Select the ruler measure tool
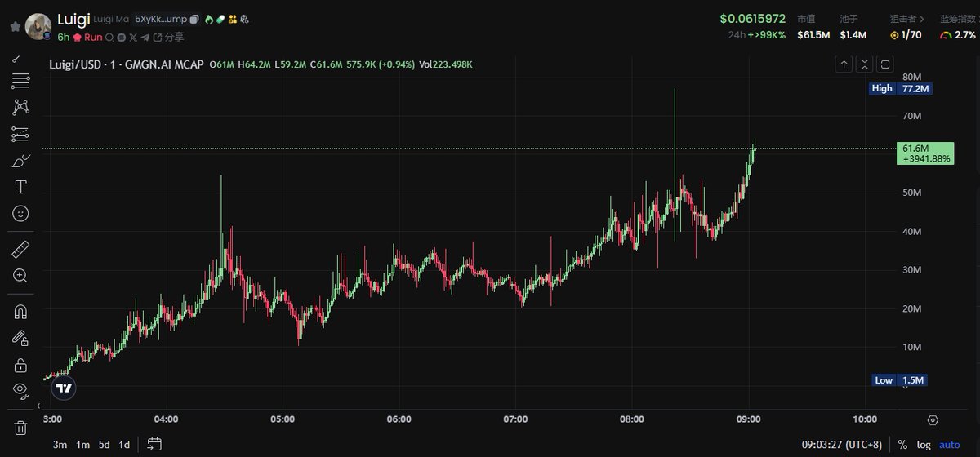This screenshot has height=457, width=980. click(x=20, y=250)
